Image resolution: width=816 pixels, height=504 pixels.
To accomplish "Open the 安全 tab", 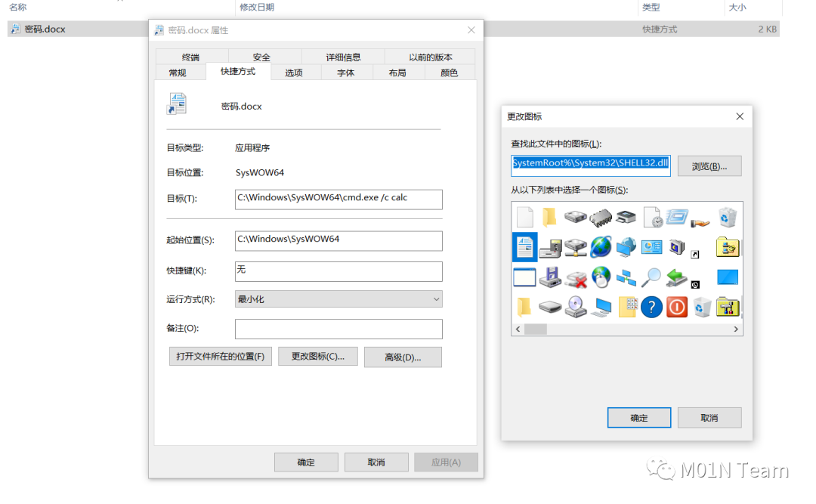I will click(x=261, y=57).
